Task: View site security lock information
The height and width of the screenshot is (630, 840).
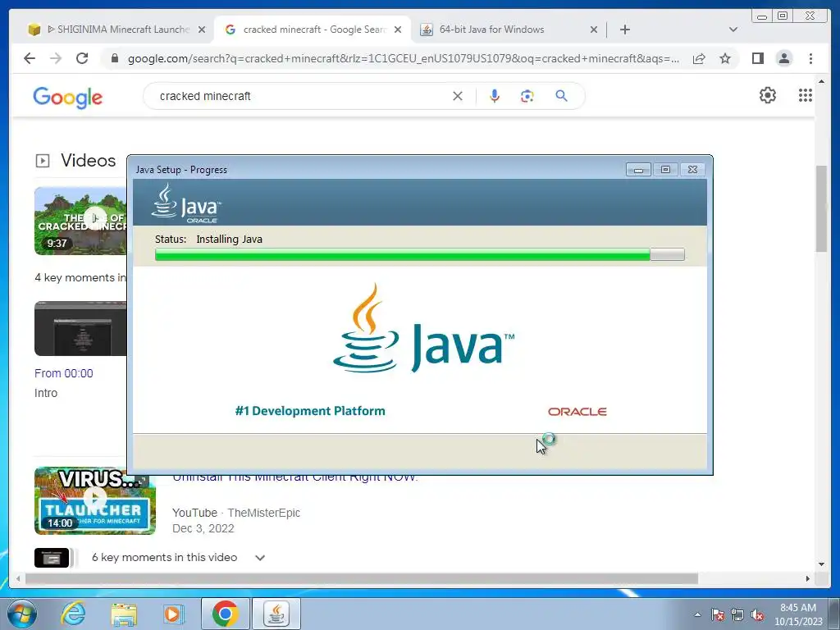Action: (x=114, y=58)
